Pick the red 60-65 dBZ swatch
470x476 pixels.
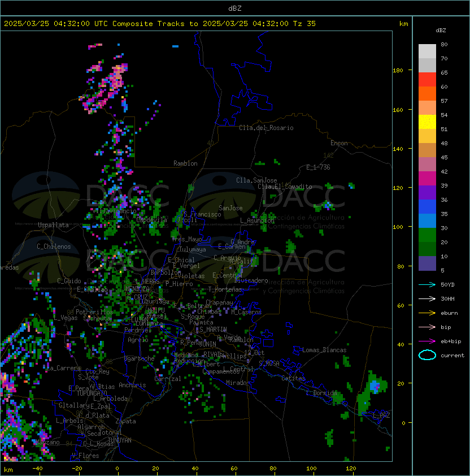pyautogui.click(x=427, y=80)
